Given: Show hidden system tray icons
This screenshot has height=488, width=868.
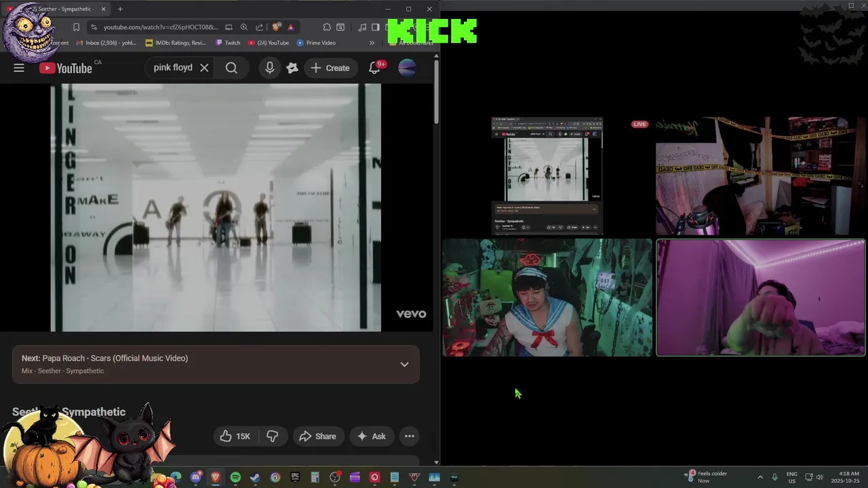Looking at the screenshot, I should coord(759,477).
